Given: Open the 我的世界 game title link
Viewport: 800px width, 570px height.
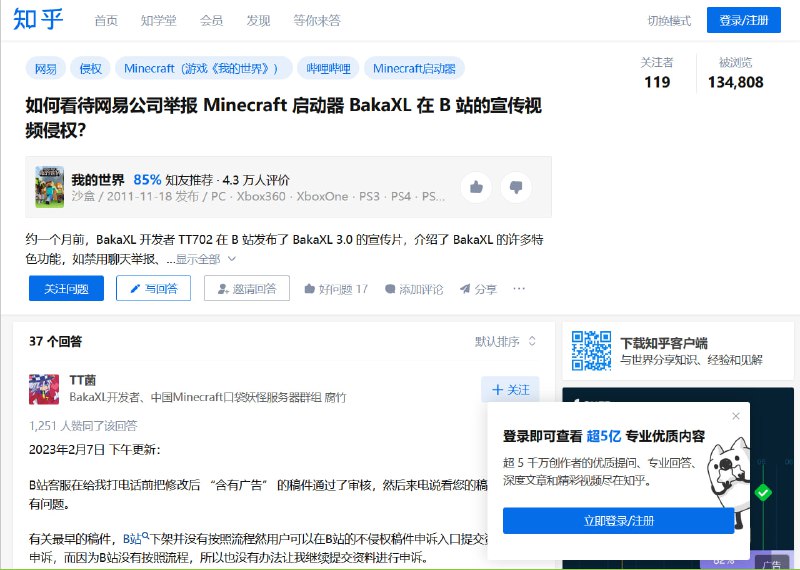Looking at the screenshot, I should point(97,180).
